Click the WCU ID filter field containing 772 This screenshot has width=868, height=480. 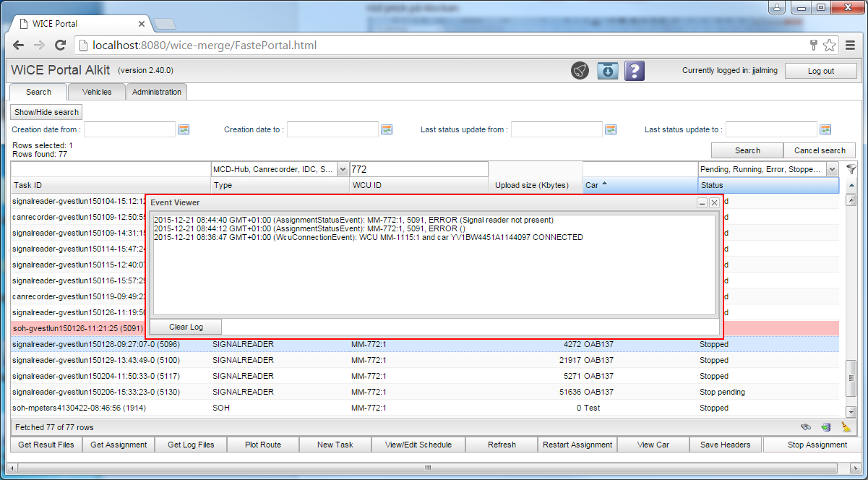coord(418,169)
